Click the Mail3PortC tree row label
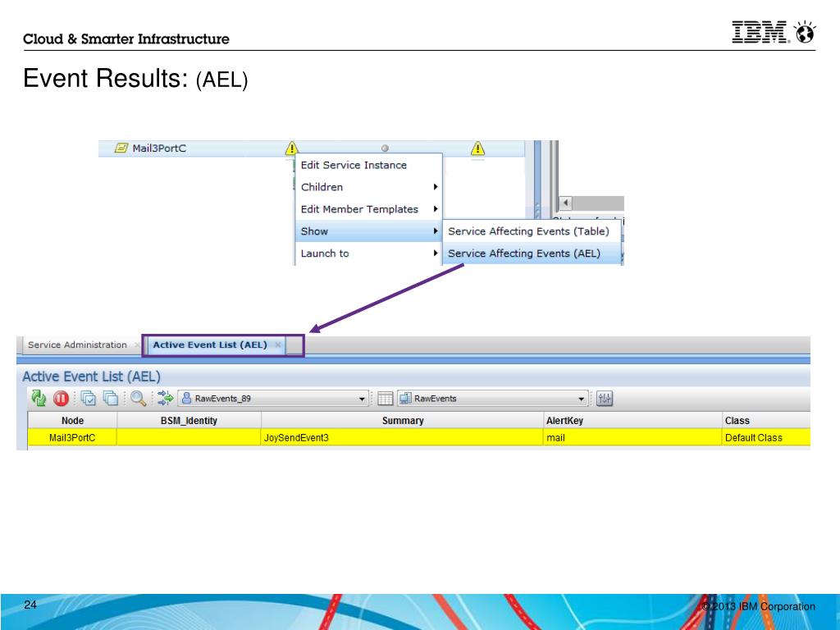 [x=159, y=148]
